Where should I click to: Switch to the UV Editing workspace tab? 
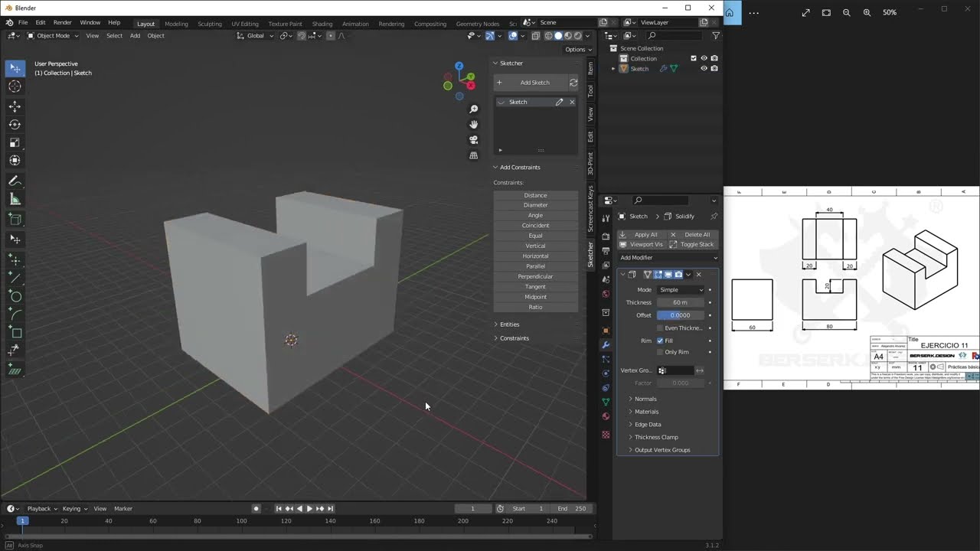(x=245, y=24)
